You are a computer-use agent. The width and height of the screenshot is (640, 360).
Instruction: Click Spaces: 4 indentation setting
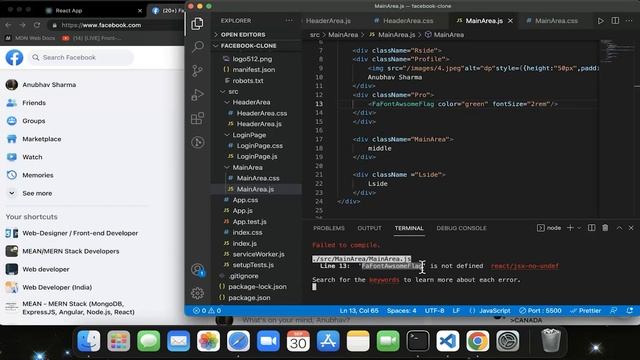401,311
